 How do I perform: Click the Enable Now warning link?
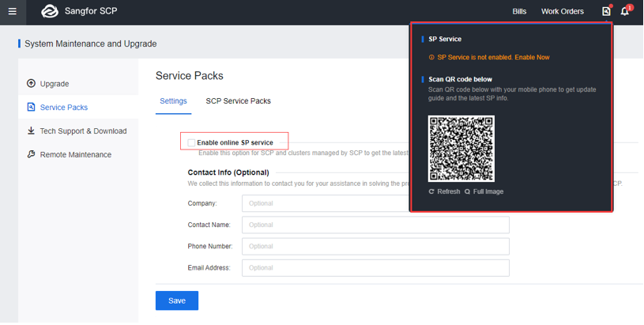532,58
